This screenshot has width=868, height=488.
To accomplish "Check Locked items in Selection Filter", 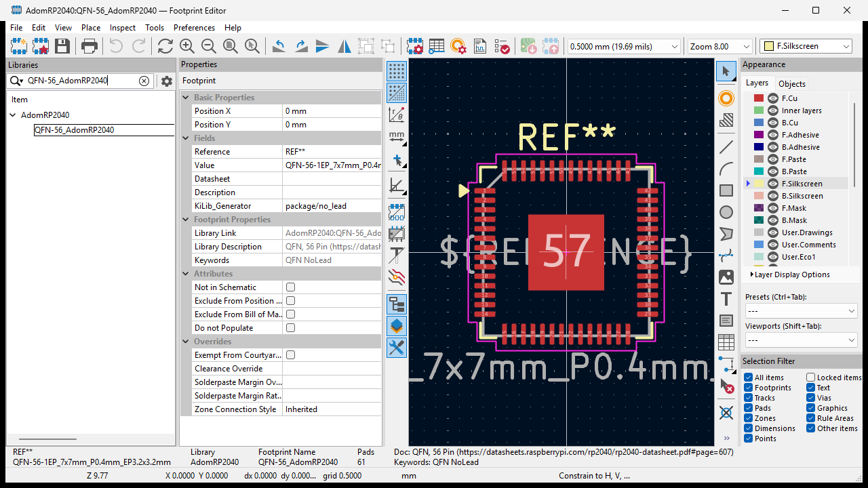I will pos(810,378).
